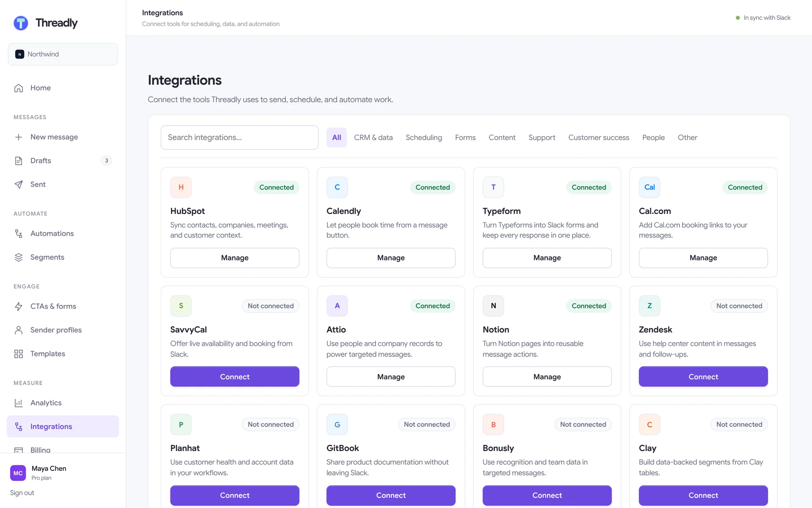Click the New message plus icon
The width and height of the screenshot is (812, 508).
coord(19,137)
